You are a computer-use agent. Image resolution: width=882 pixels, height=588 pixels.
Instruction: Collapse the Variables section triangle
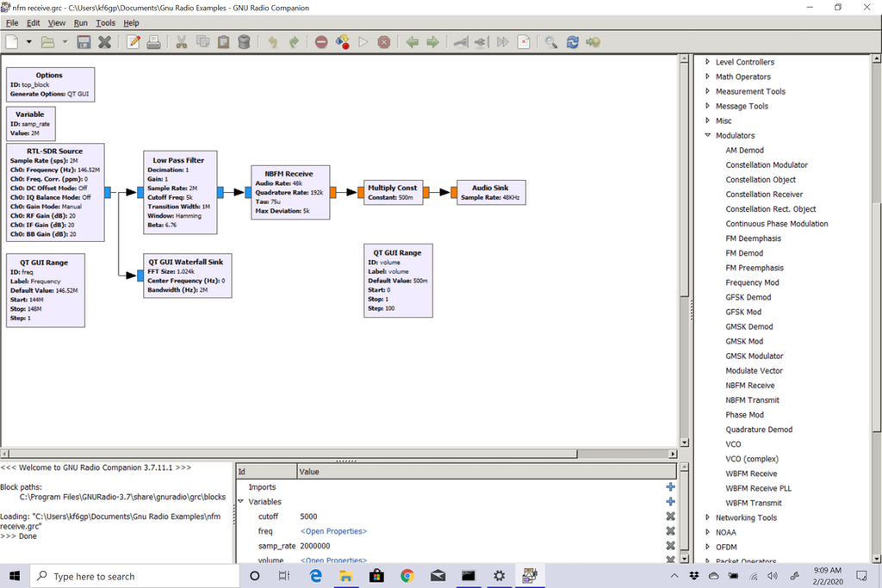point(241,501)
